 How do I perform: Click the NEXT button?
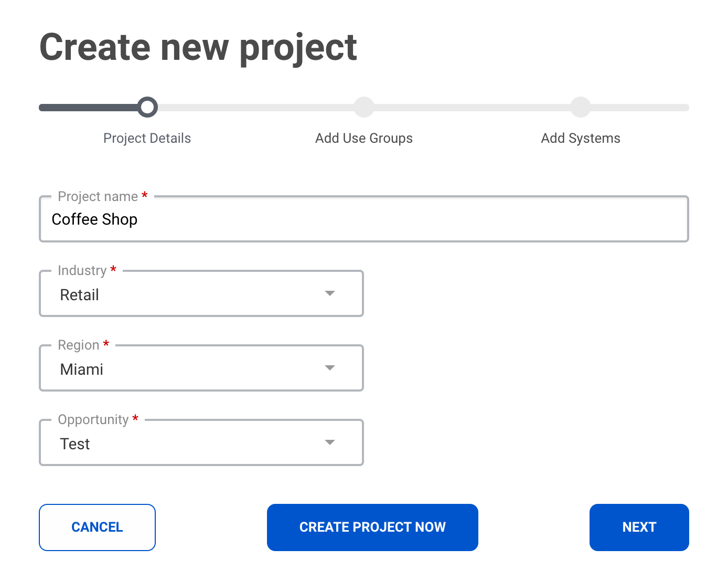tap(639, 527)
